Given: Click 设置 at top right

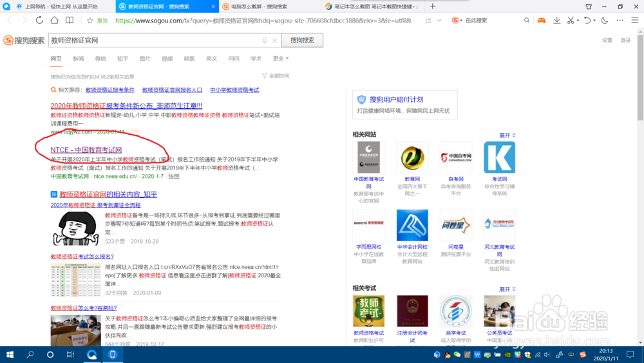Looking at the screenshot, I should tap(607, 40).
